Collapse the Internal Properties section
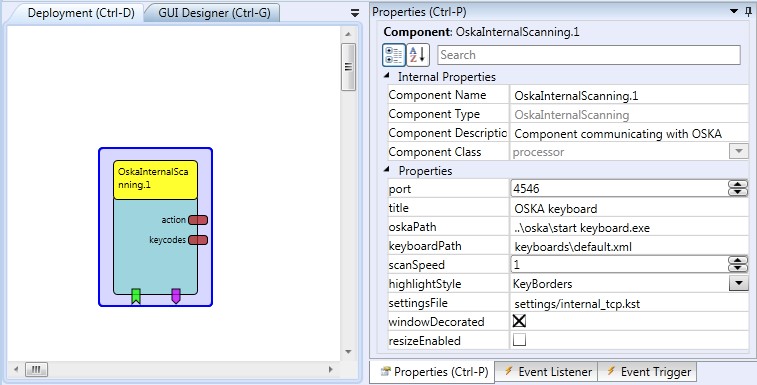 tap(387, 76)
